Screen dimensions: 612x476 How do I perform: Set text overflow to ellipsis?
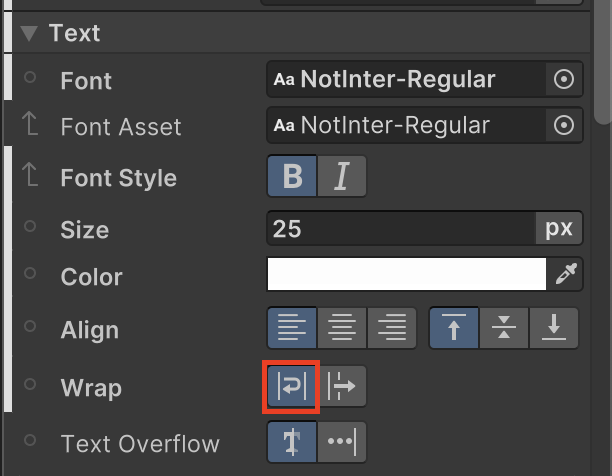(x=342, y=443)
